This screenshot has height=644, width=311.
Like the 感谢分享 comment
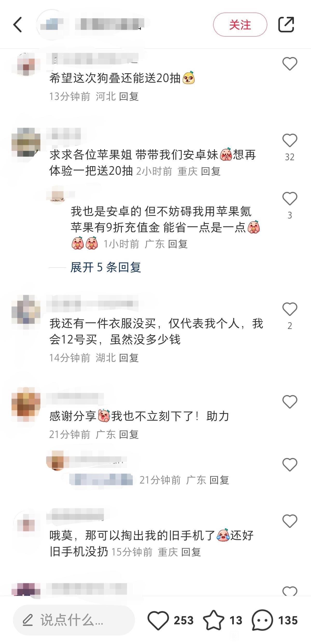(x=289, y=402)
